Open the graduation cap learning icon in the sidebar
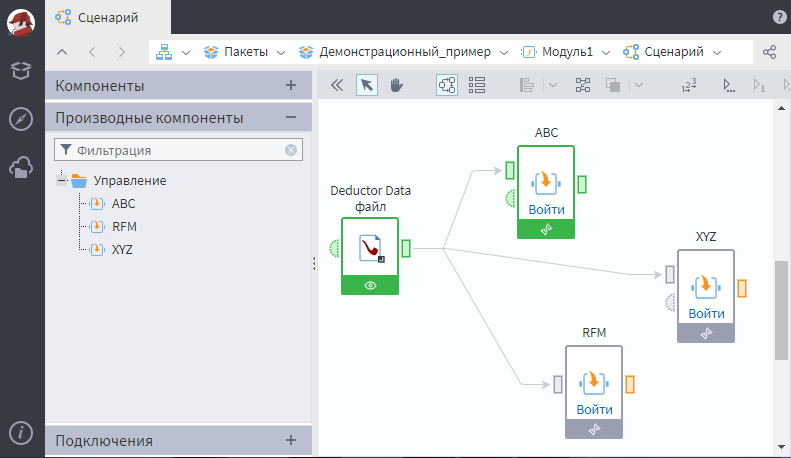Screen dimensions: 791x458 click(21, 71)
